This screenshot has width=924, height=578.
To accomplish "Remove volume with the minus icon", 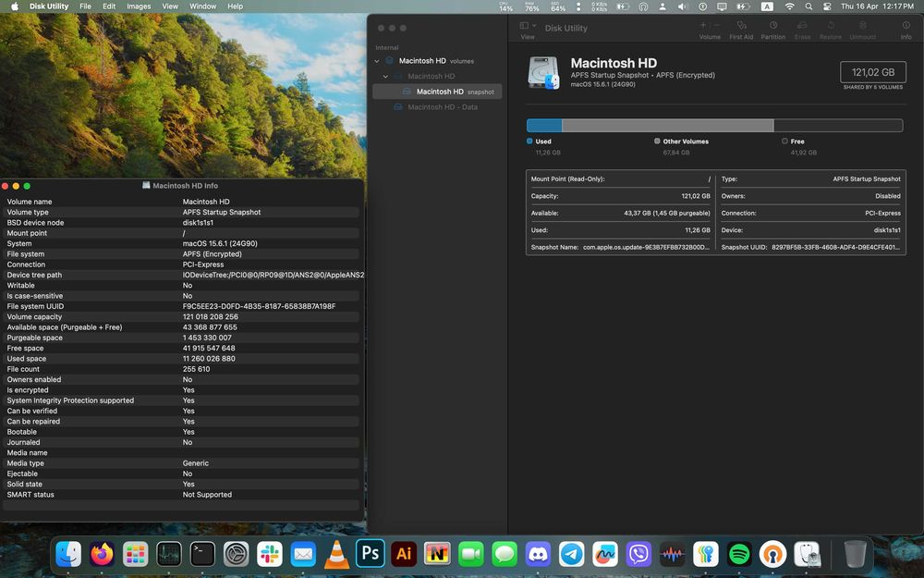I will pyautogui.click(x=717, y=25).
